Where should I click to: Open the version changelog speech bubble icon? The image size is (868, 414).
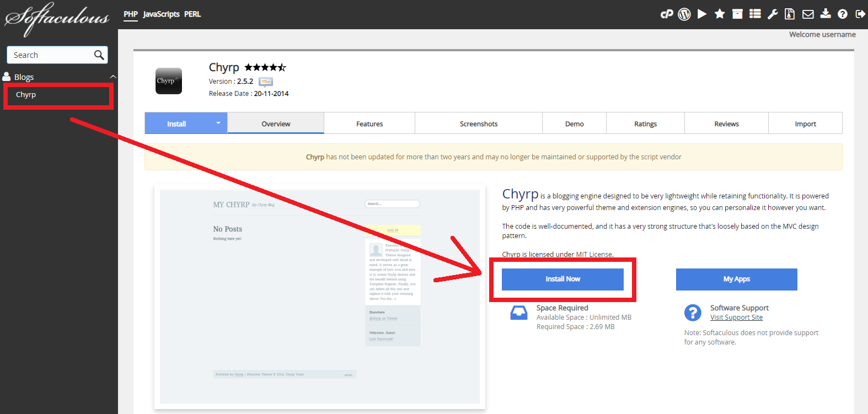266,82
